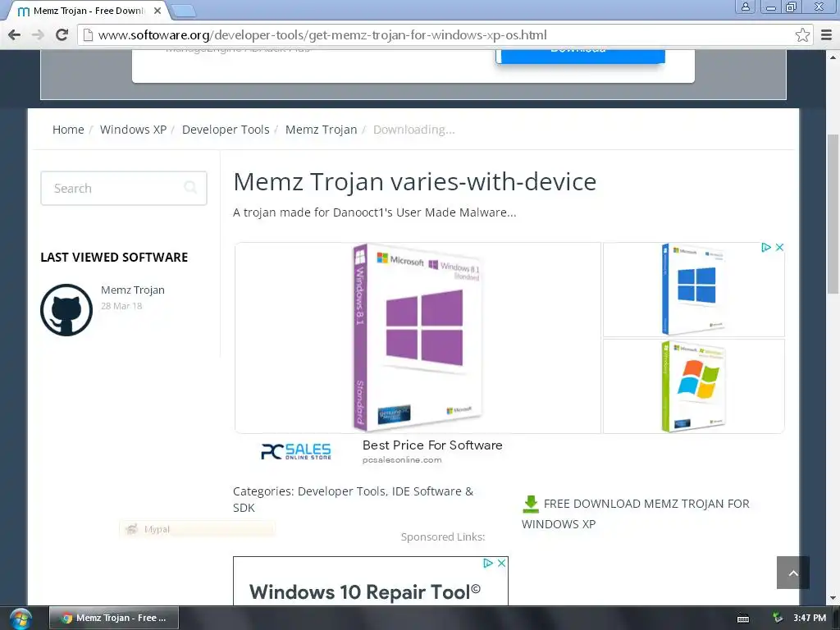Open the Developer Tools category link
840x630 pixels.
(341, 491)
